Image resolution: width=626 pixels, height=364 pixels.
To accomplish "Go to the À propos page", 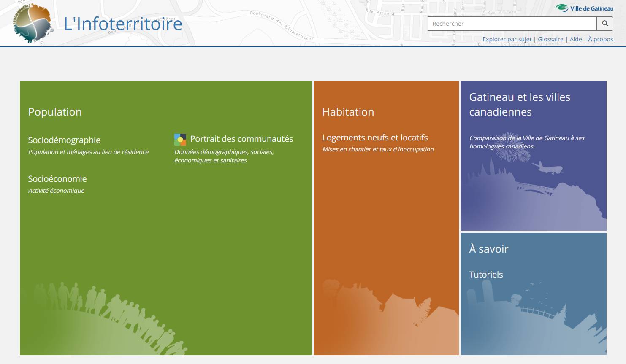I will click(x=600, y=39).
